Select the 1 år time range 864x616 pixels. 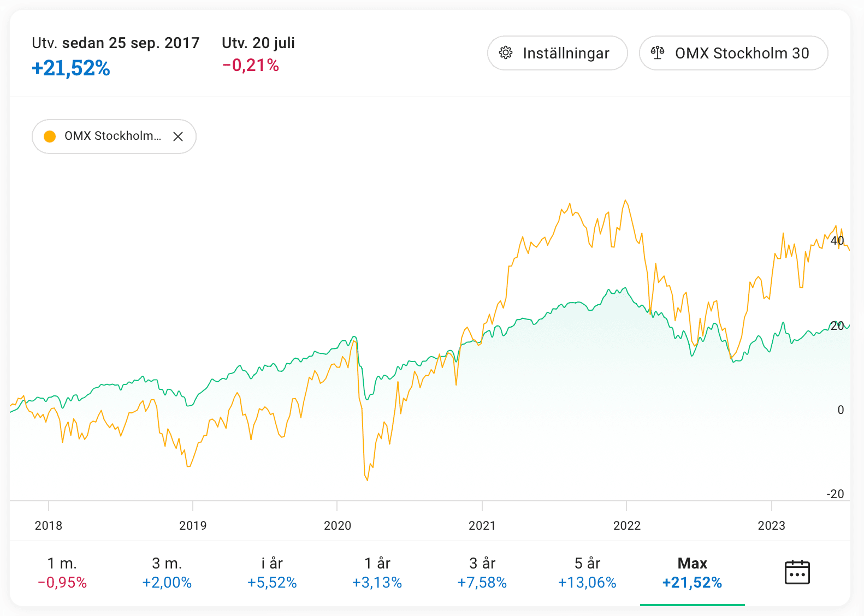tap(377, 572)
